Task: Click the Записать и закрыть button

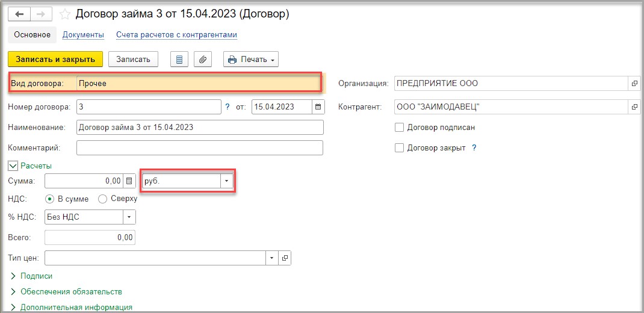Action: tap(55, 59)
